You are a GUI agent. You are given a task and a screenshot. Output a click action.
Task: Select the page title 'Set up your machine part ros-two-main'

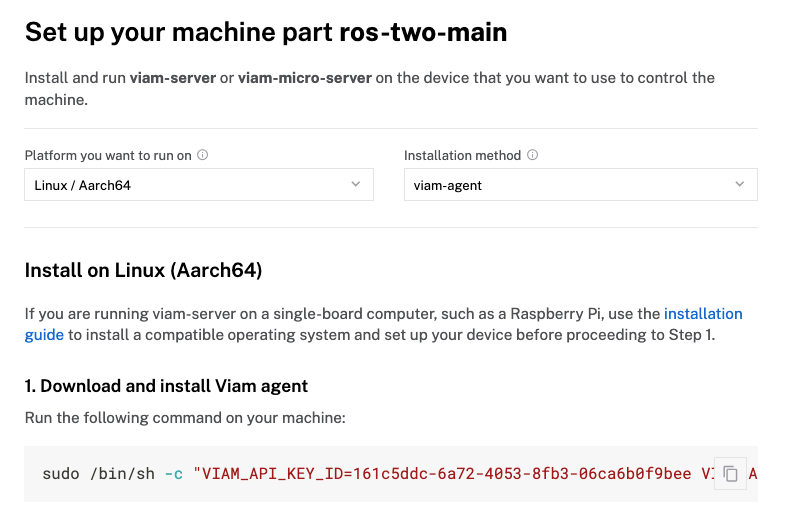(266, 32)
